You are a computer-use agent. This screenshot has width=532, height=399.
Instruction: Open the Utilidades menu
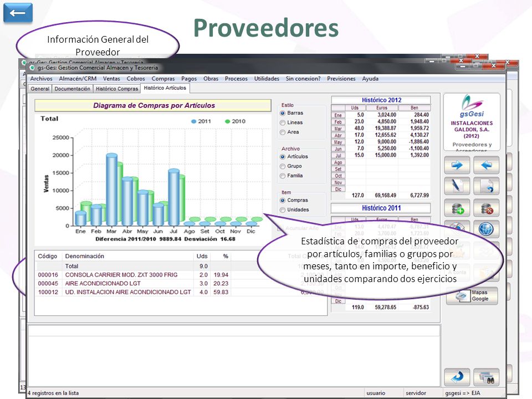[267, 79]
